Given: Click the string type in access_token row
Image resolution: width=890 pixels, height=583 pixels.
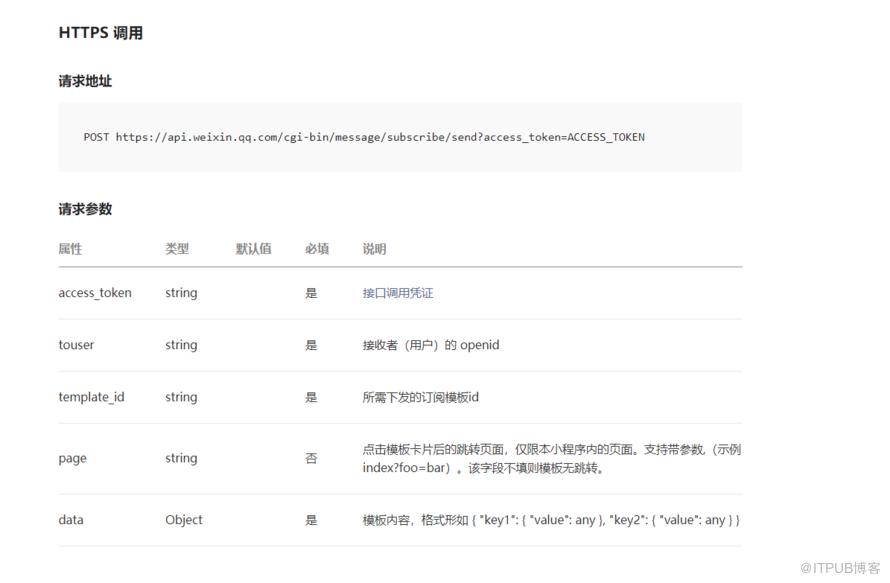Looking at the screenshot, I should 181,293.
